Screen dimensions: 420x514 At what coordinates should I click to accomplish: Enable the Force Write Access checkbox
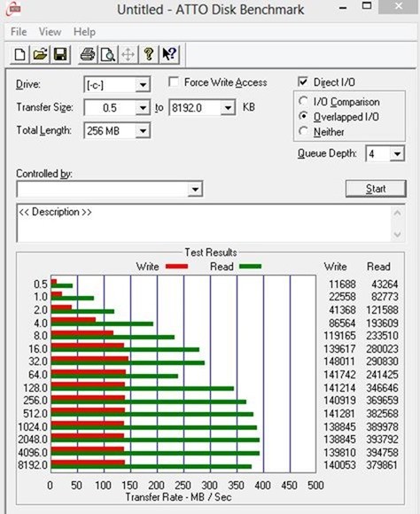tap(174, 82)
